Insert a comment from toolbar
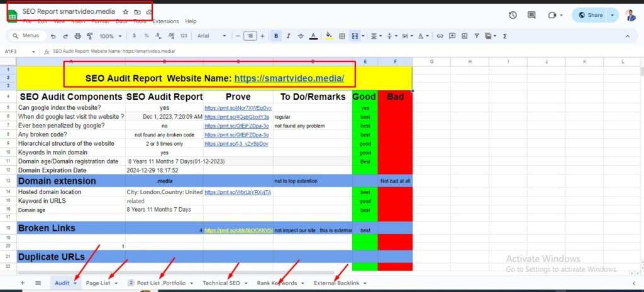644x292 pixels. tap(452, 36)
